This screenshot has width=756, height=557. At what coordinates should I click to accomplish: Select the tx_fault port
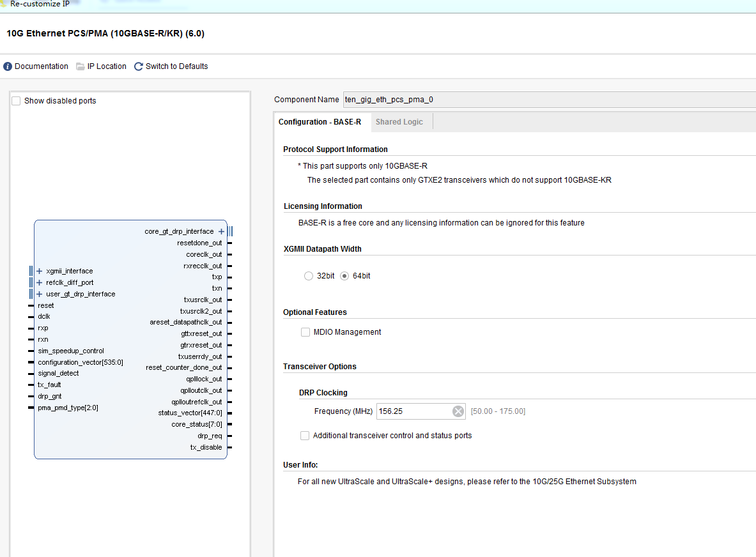click(x=49, y=385)
